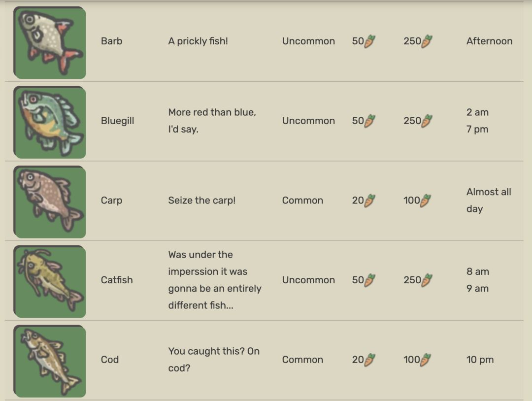Viewport: 532px width, 401px height.
Task: Click the Catfish fish icon
Action: [49, 281]
